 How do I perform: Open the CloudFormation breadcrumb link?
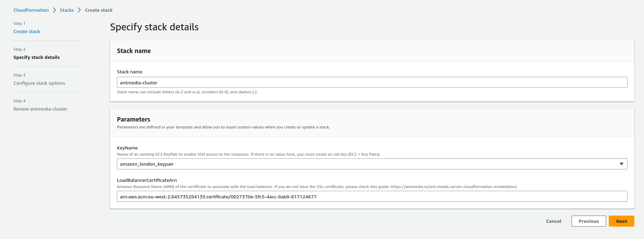31,10
